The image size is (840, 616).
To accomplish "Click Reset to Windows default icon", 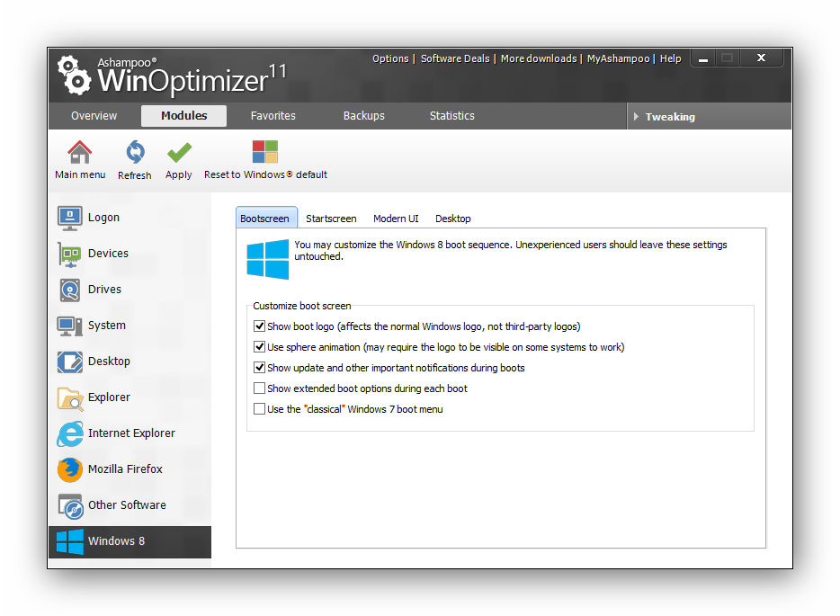I will pyautogui.click(x=265, y=152).
